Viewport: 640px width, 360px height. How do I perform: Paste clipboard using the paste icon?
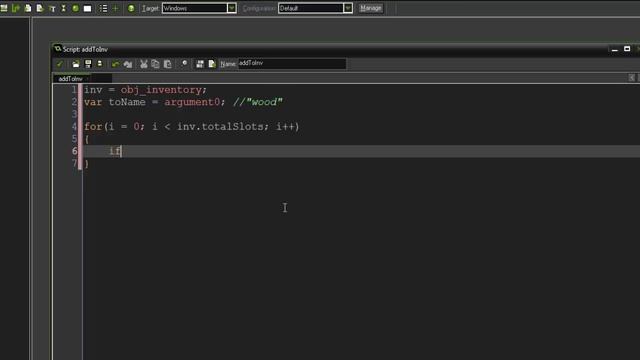pos(167,64)
